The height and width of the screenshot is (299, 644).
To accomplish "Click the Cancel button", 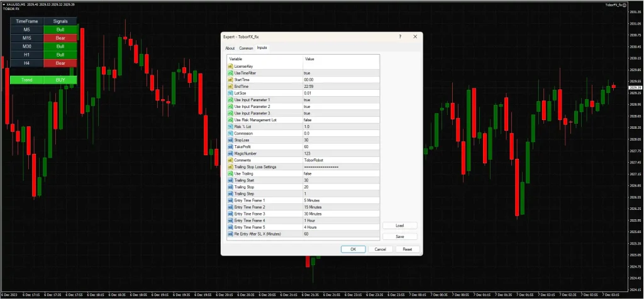I will click(x=380, y=249).
